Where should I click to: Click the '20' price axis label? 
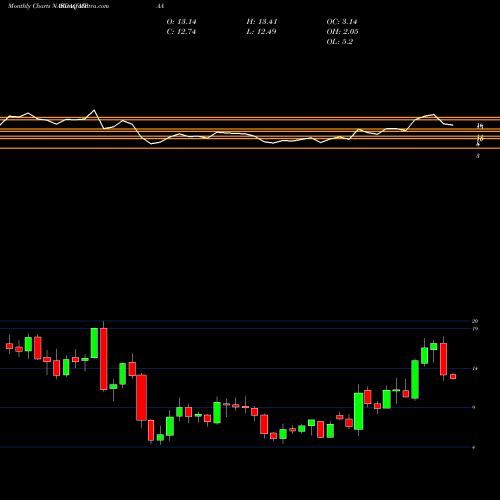point(475,321)
